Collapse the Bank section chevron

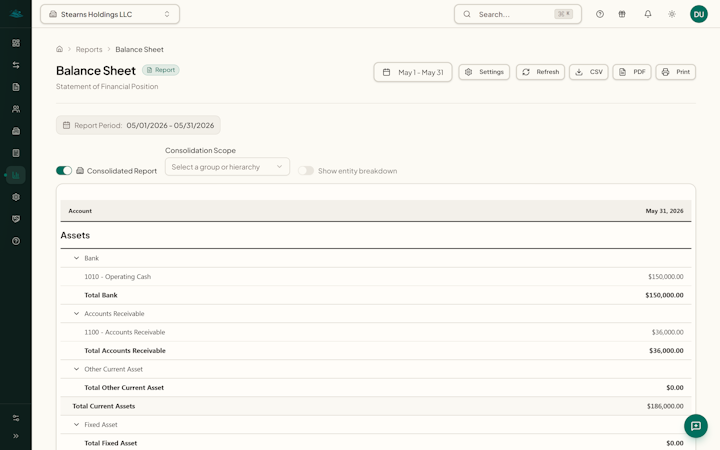point(76,258)
